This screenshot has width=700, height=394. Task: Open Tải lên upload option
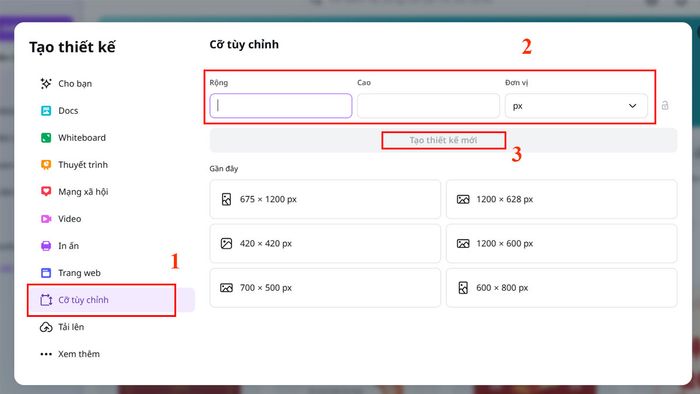111,327
